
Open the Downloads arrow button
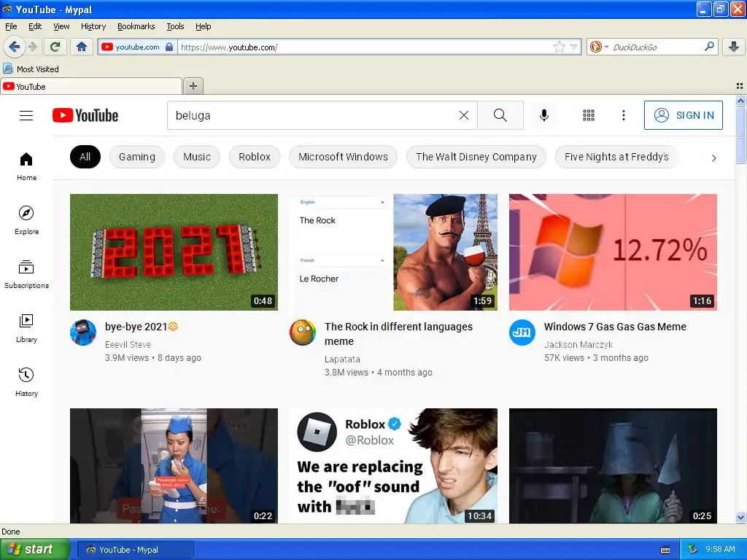(734, 47)
